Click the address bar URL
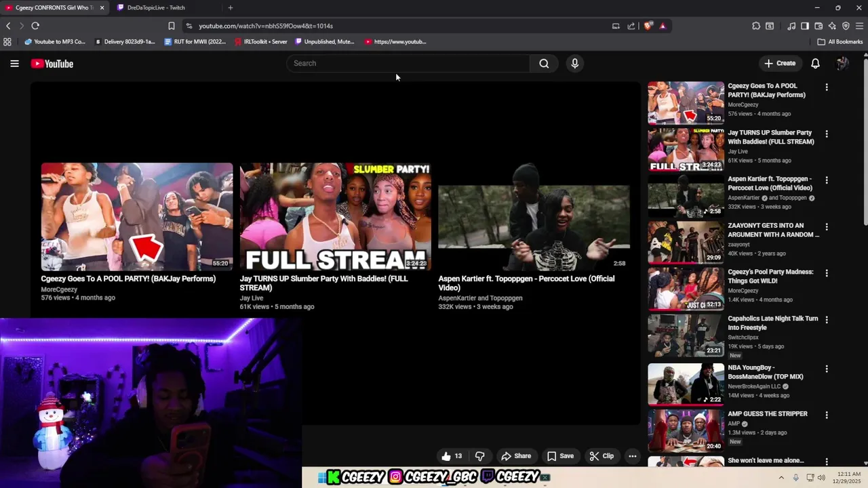Image resolution: width=868 pixels, height=488 pixels. [266, 26]
